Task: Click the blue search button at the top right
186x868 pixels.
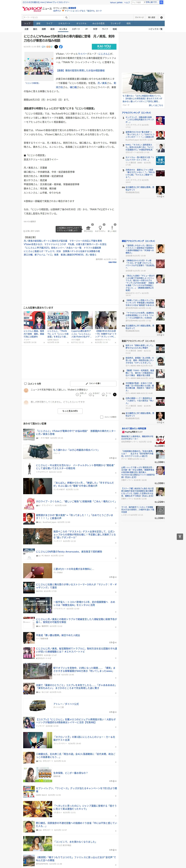Action: click(x=161, y=2)
